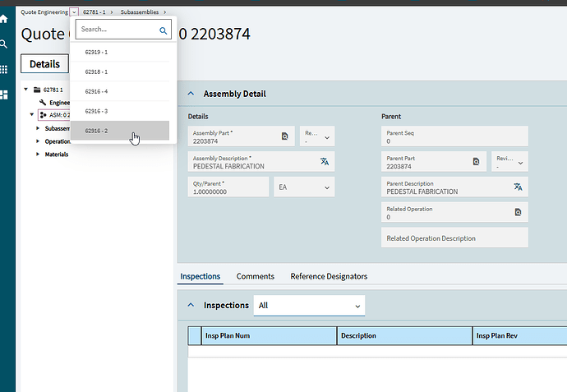This screenshot has width=567, height=392.
Task: Collapse the Assembly Detail panel
Action: (x=191, y=94)
